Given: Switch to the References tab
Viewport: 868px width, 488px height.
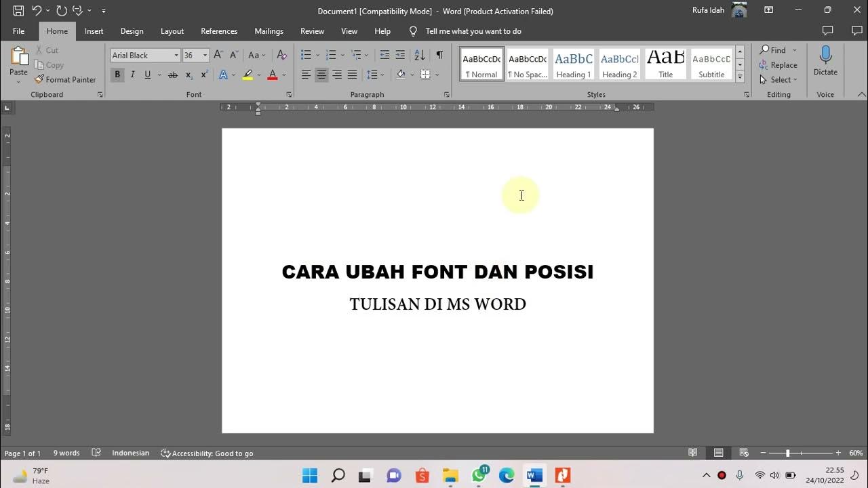Looking at the screenshot, I should click(x=219, y=31).
